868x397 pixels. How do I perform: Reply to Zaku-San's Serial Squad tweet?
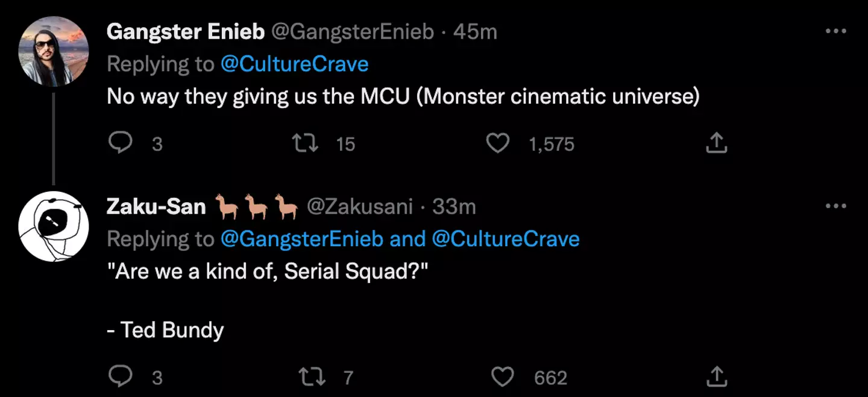point(120,377)
